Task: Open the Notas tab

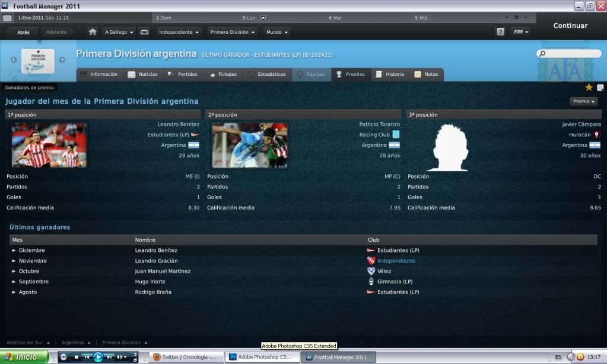Action: (427, 74)
